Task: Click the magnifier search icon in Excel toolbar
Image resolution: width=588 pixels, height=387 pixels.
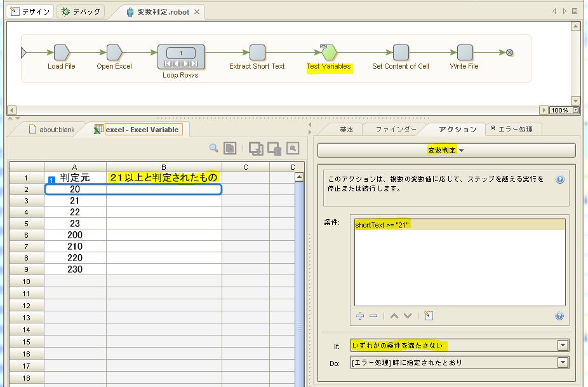Action: (x=214, y=148)
